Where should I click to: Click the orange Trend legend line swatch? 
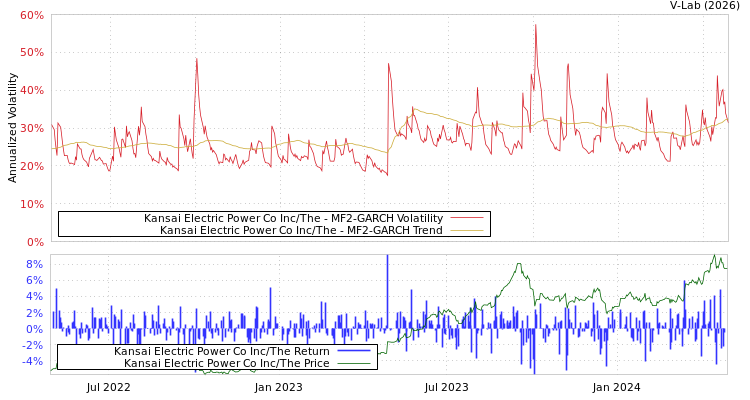coord(466,230)
